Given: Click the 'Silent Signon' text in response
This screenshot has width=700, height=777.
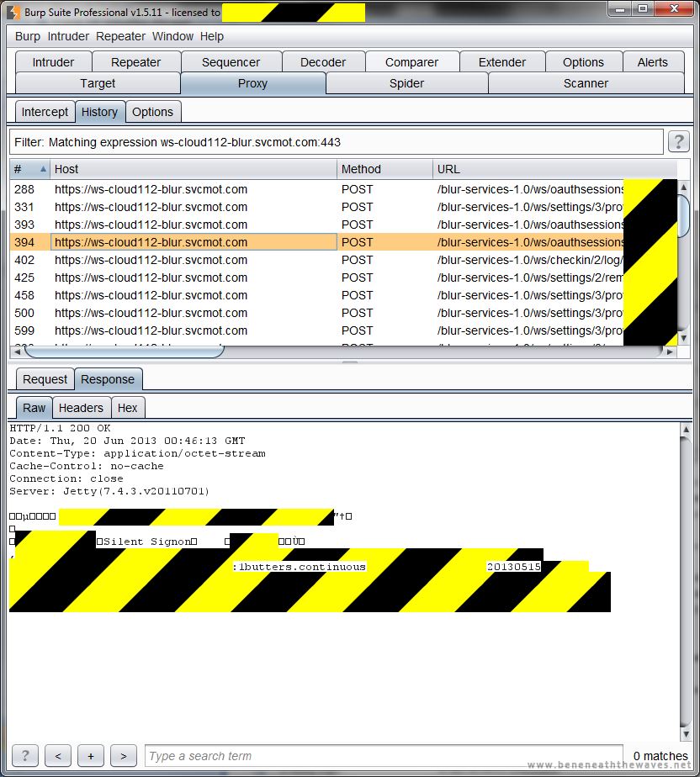Looking at the screenshot, I should tap(146, 542).
